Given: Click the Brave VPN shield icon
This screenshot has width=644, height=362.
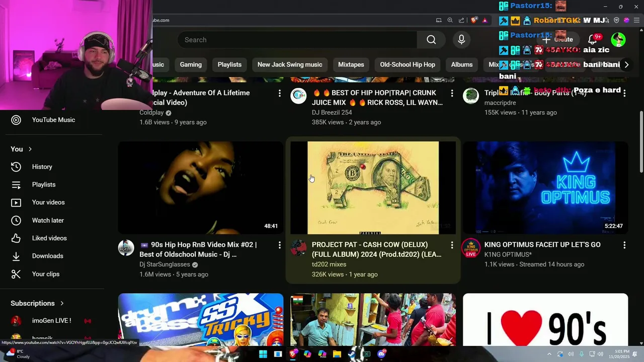Looking at the screenshot, I should pos(616,20).
